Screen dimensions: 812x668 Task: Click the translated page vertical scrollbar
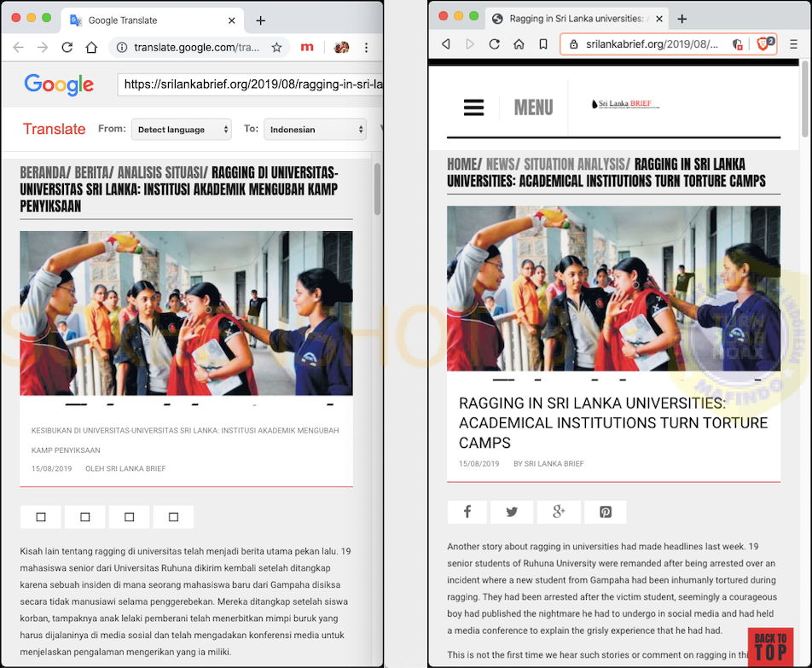coord(378,189)
